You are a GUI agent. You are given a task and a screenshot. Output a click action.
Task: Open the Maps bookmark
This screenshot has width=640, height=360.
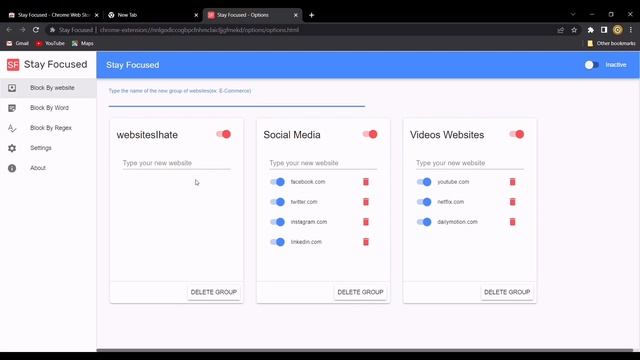(x=83, y=43)
